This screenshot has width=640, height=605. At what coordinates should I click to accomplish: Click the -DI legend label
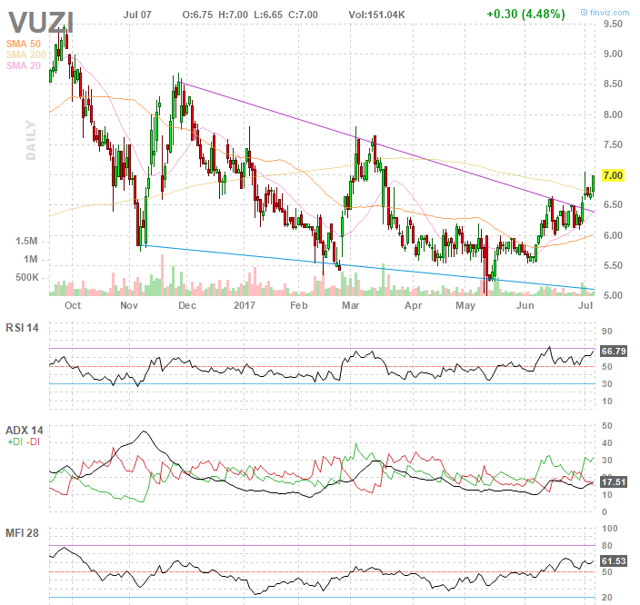[x=33, y=442]
